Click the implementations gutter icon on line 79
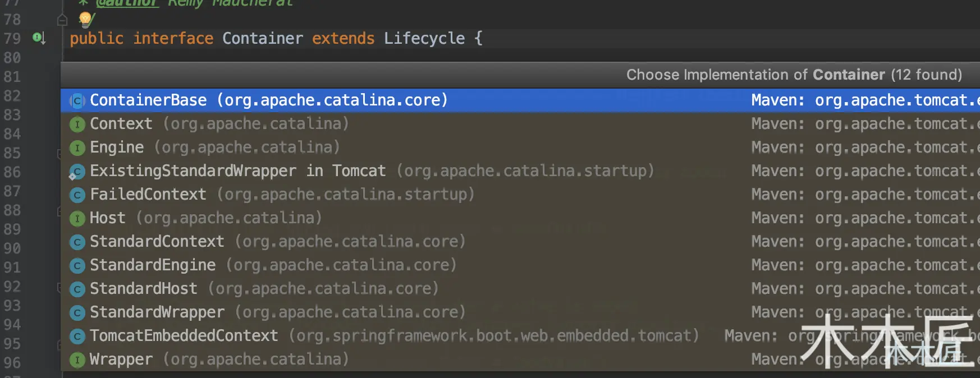The width and height of the screenshot is (980, 378). [39, 38]
